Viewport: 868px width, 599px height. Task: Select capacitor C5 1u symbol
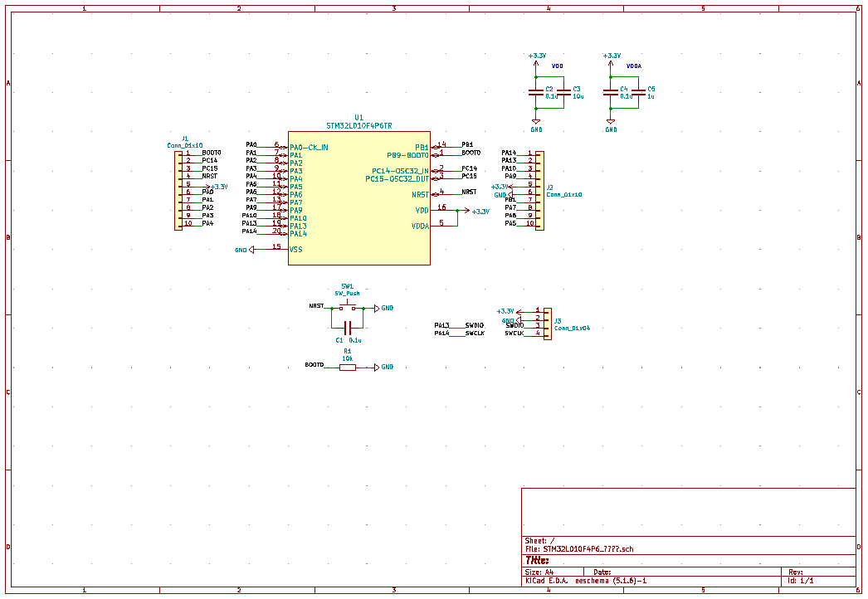click(638, 92)
